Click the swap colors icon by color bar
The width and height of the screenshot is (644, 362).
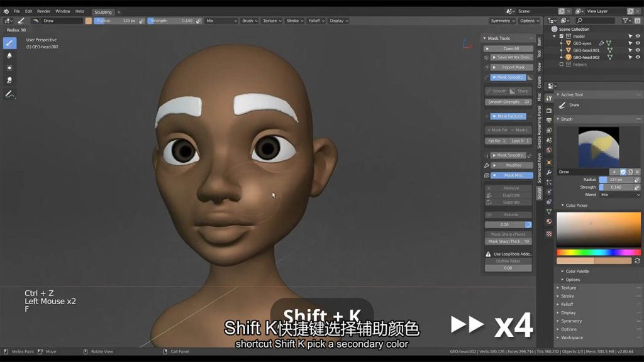pos(637,260)
